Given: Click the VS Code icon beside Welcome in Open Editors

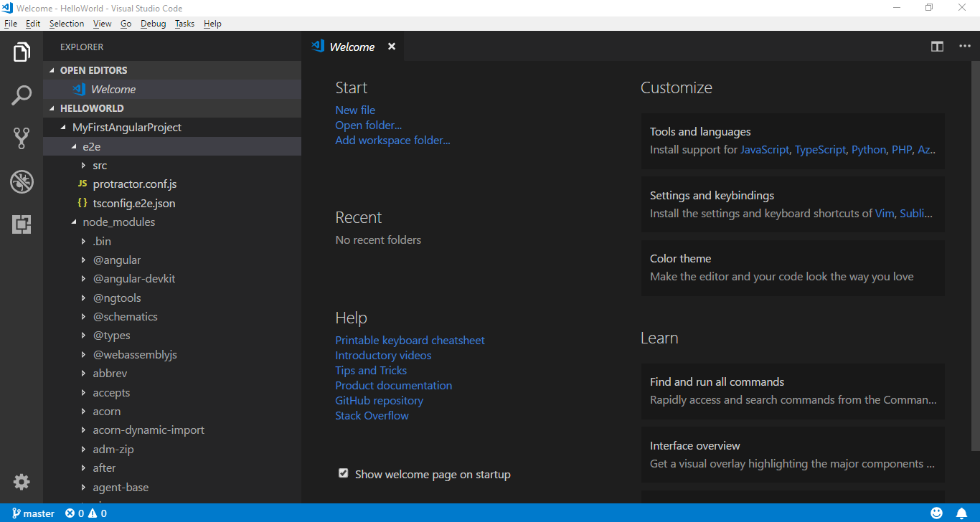Looking at the screenshot, I should click(79, 89).
